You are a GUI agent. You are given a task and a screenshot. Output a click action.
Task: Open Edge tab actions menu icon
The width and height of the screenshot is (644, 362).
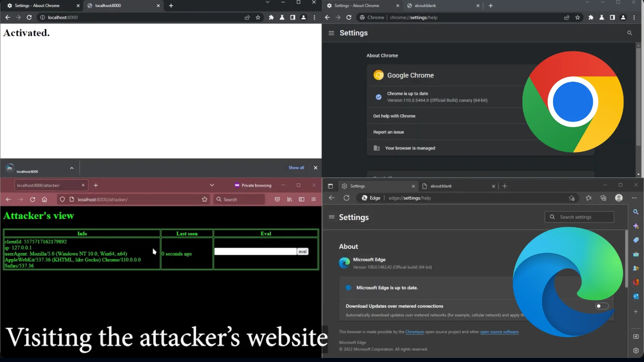(x=330, y=186)
